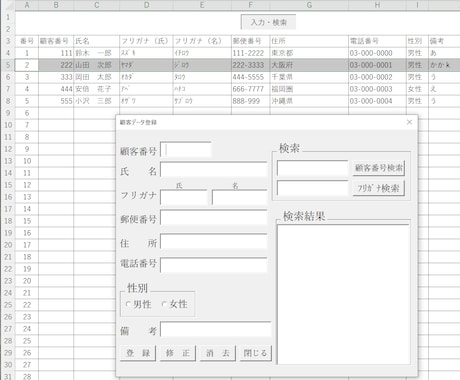Screen dimensions: 460x380
Task: Click header cell 性別 in row 3
Action: pyautogui.click(x=417, y=41)
